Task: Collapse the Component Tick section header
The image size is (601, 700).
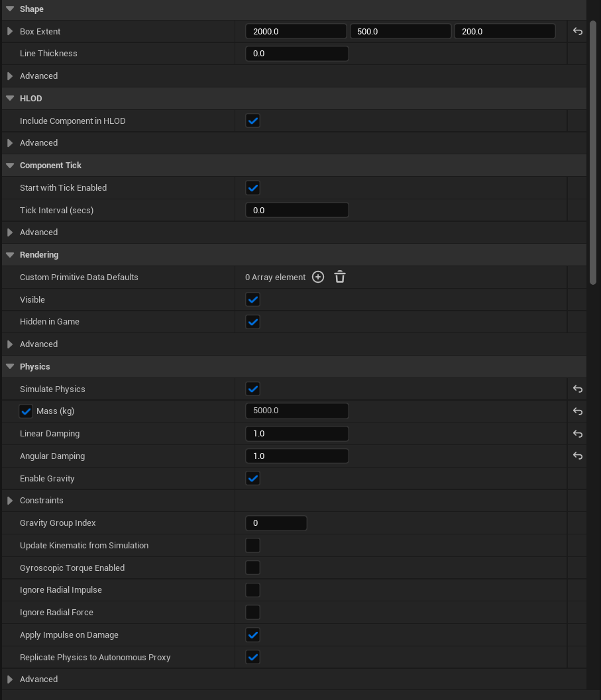Action: click(x=10, y=165)
